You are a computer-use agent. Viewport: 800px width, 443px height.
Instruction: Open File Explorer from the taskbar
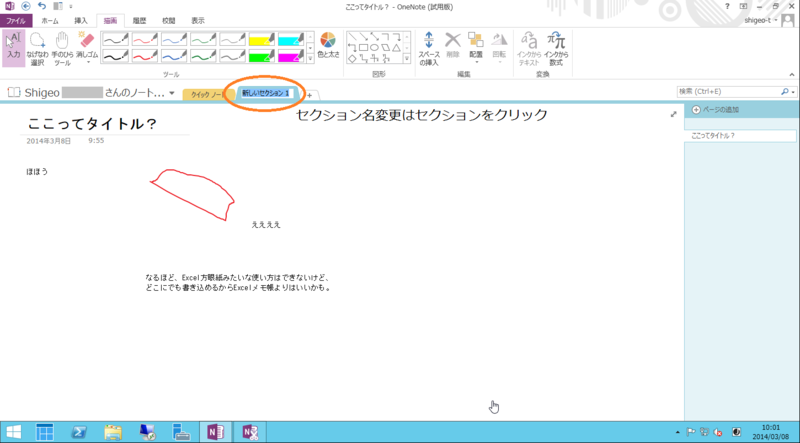coord(113,432)
